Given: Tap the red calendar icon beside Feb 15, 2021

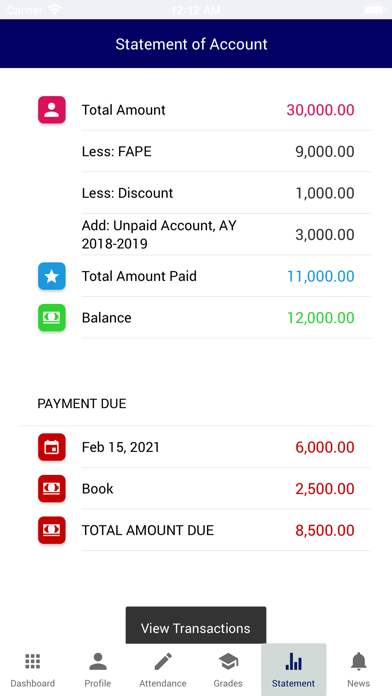Looking at the screenshot, I should click(51, 447).
